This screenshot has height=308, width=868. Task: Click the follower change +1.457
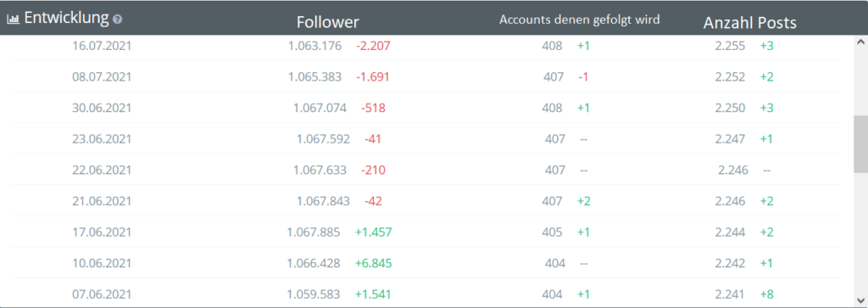coord(373,232)
